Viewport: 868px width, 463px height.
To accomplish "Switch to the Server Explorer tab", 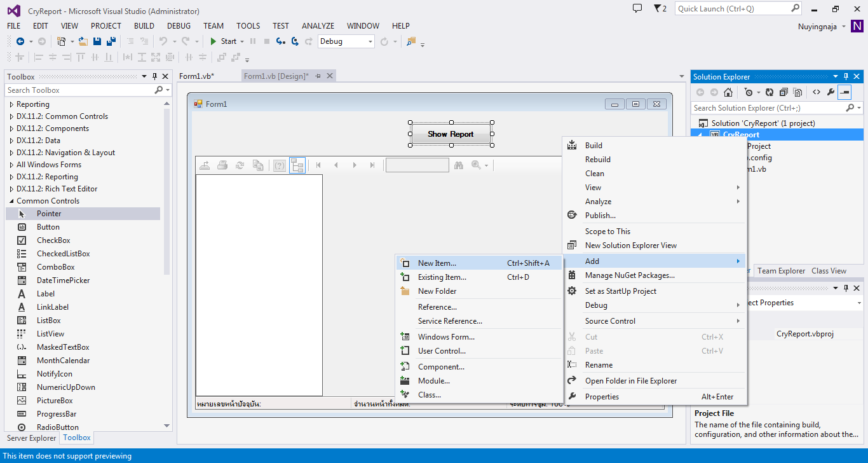I will (x=32, y=438).
